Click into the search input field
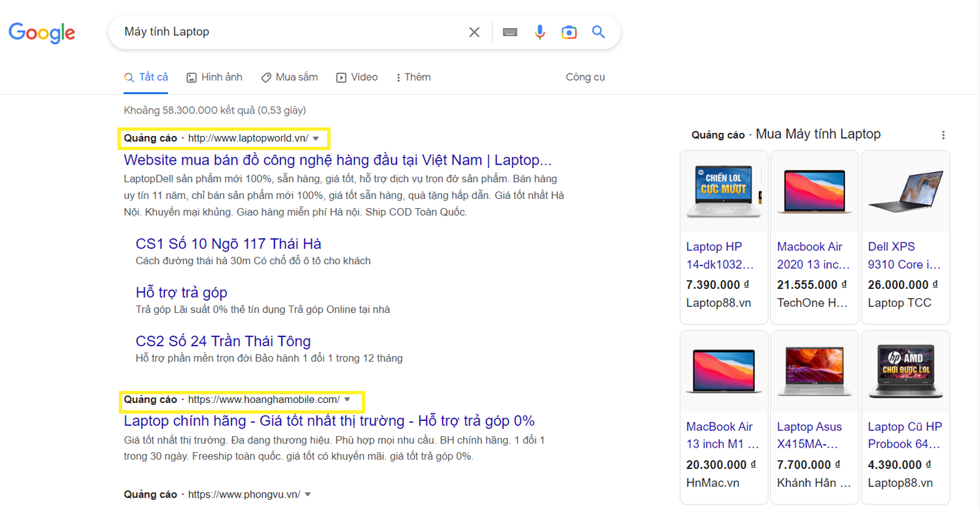Image resolution: width=980 pixels, height=509 pixels. point(290,32)
